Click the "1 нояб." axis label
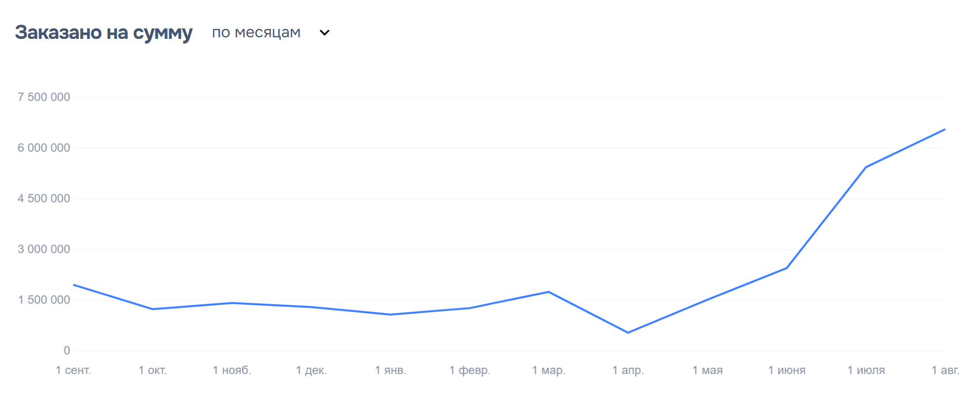The height and width of the screenshot is (415, 980). pyautogui.click(x=232, y=370)
